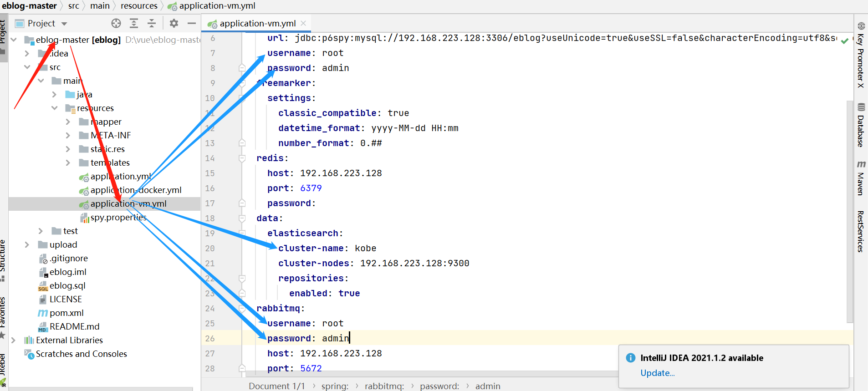
Task: Expand the templates folder
Action: (x=68, y=162)
